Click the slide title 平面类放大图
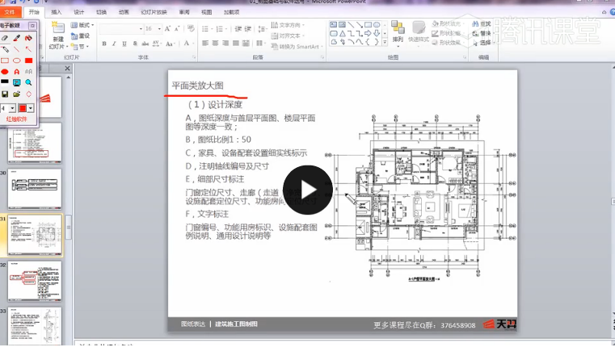Image resolution: width=615 pixels, height=364 pixels. pos(198,86)
